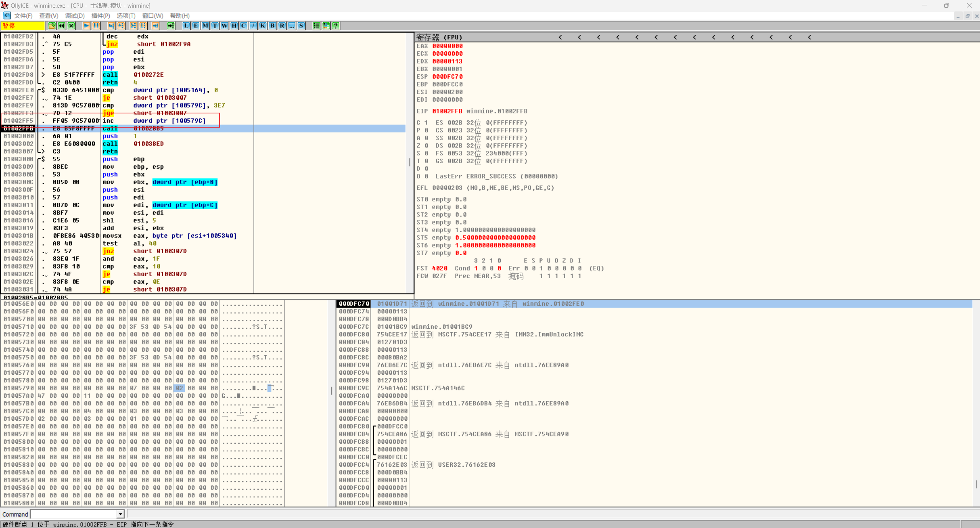Open the Memory map M window
The image size is (980, 528).
[205, 26]
